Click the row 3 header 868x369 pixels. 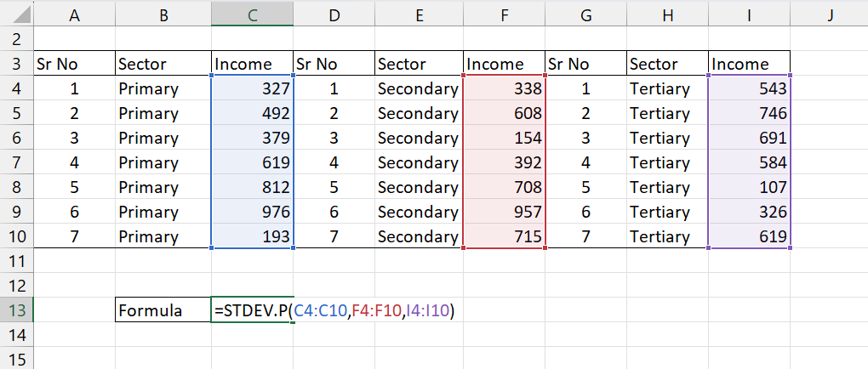click(x=16, y=64)
